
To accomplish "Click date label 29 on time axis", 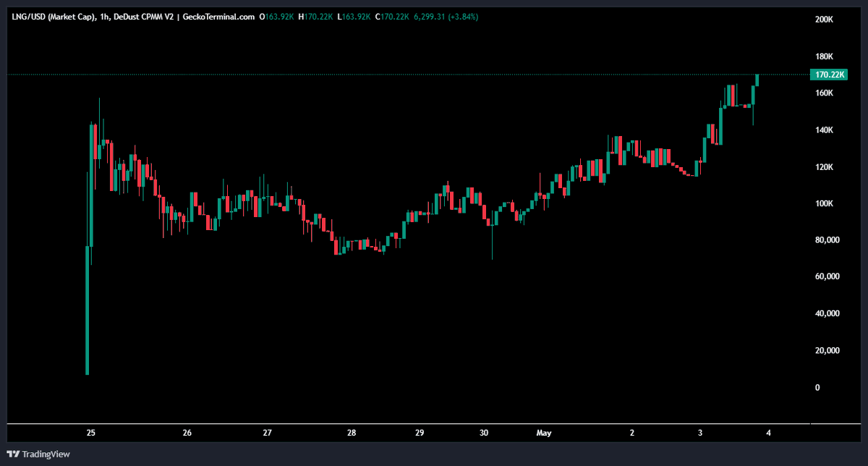I will coord(420,433).
